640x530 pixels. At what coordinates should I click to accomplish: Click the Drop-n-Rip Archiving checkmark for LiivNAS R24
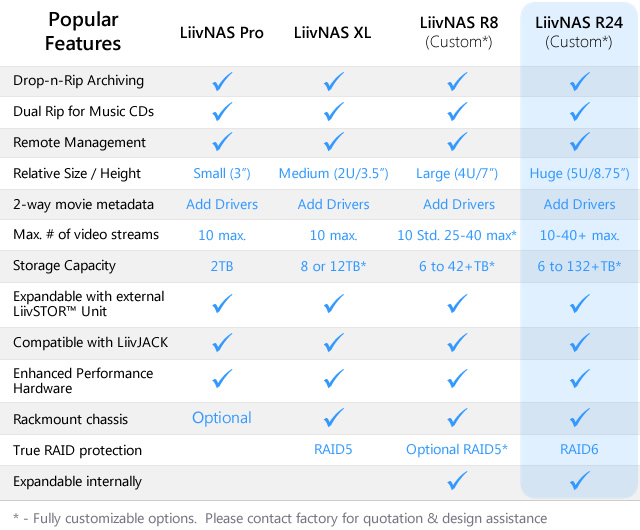[x=580, y=82]
